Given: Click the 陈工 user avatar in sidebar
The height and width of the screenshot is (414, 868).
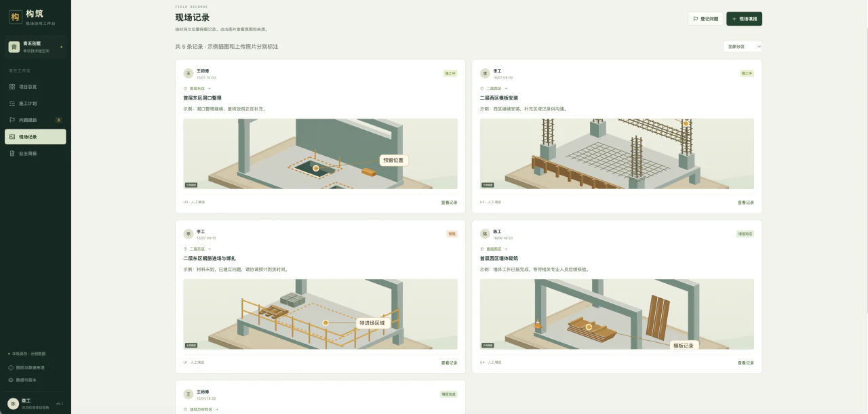Looking at the screenshot, I should (x=12, y=403).
